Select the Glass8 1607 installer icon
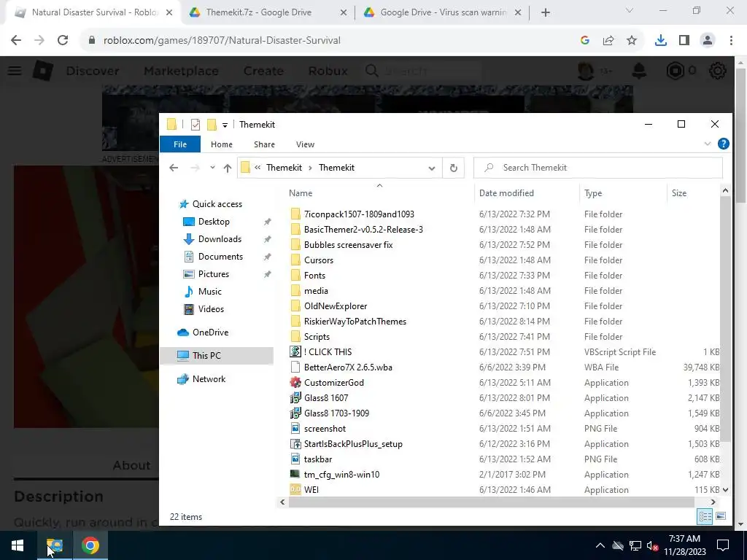The image size is (747, 560). click(x=295, y=397)
